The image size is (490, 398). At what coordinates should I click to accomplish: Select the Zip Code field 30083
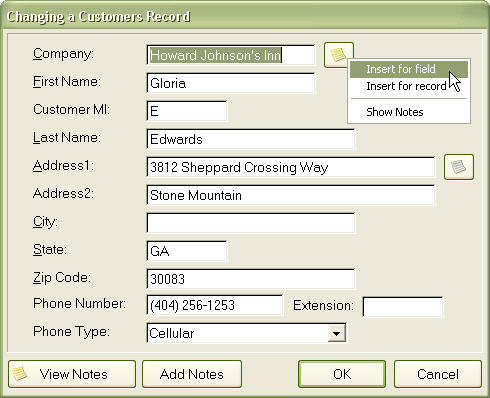[251, 279]
